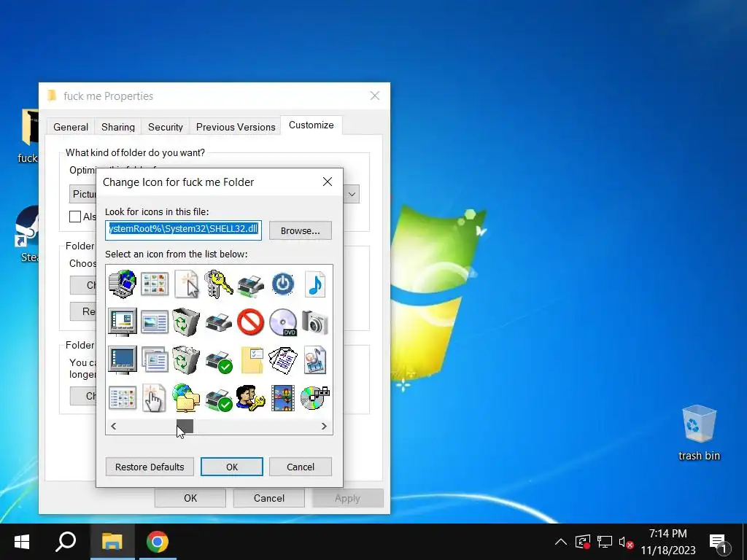This screenshot has height=560, width=747.
Task: Pick the stacked text documents icon
Action: [x=283, y=360]
